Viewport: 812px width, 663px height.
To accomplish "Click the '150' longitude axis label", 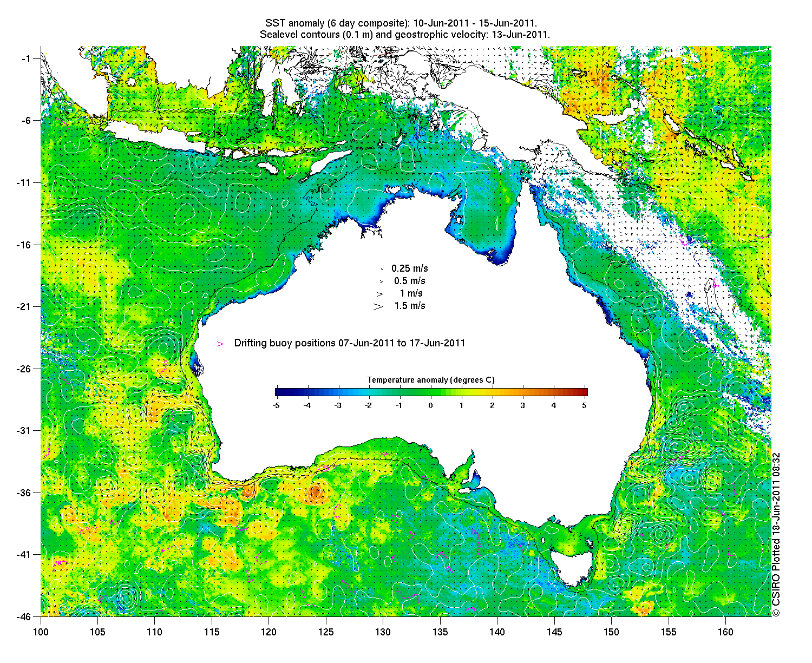I will (x=611, y=632).
